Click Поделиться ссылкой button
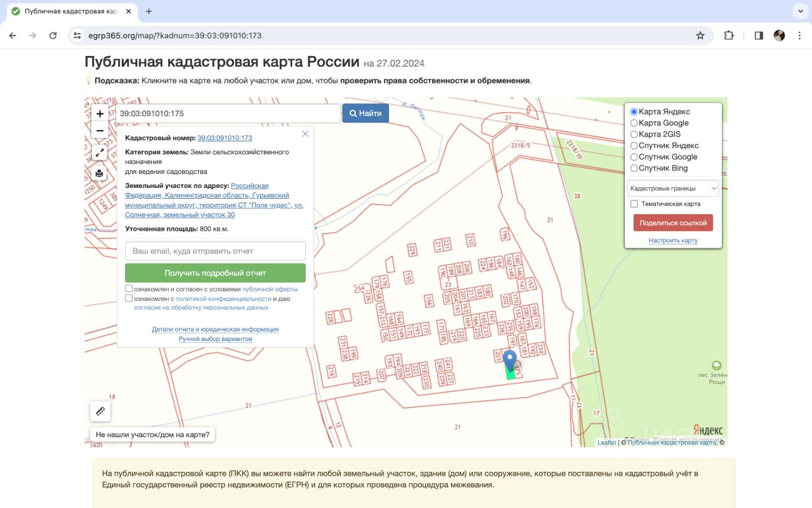812x508 pixels. (x=673, y=223)
